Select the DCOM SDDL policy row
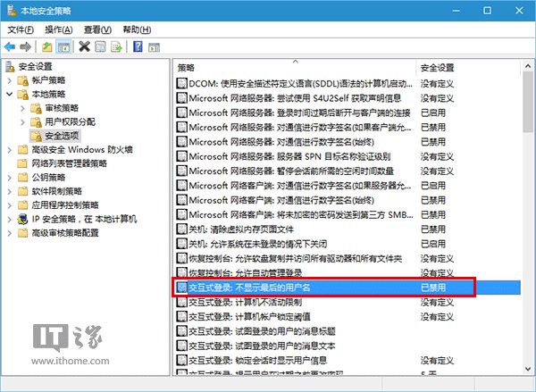Image resolution: width=536 pixels, height=392 pixels. (x=348, y=84)
